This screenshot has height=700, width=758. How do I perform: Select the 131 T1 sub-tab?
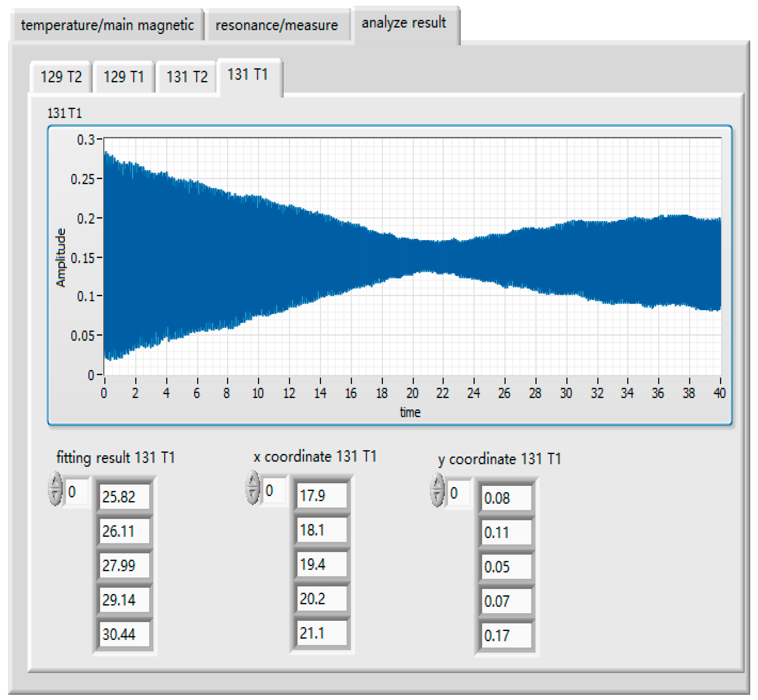click(x=248, y=75)
